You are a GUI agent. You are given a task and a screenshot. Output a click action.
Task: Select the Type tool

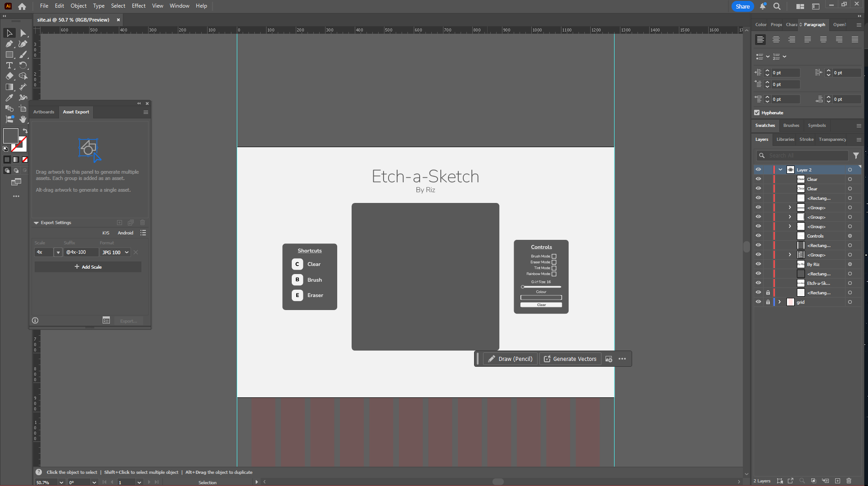[9, 65]
